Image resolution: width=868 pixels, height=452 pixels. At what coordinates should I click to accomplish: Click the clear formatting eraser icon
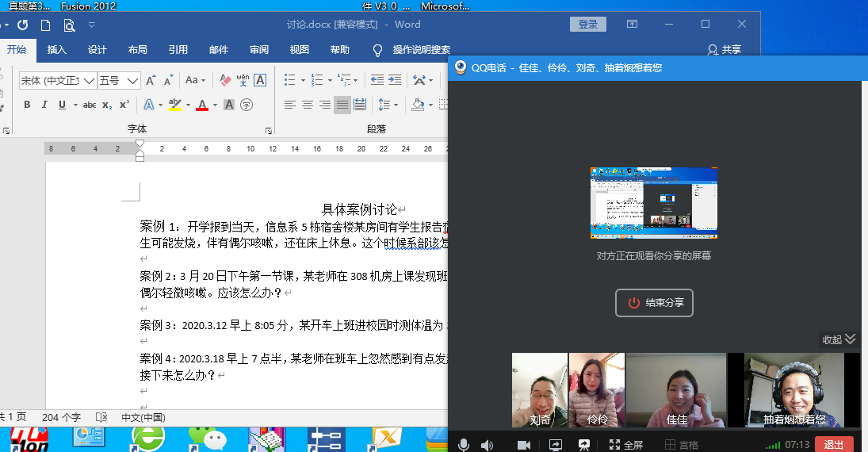coord(225,80)
